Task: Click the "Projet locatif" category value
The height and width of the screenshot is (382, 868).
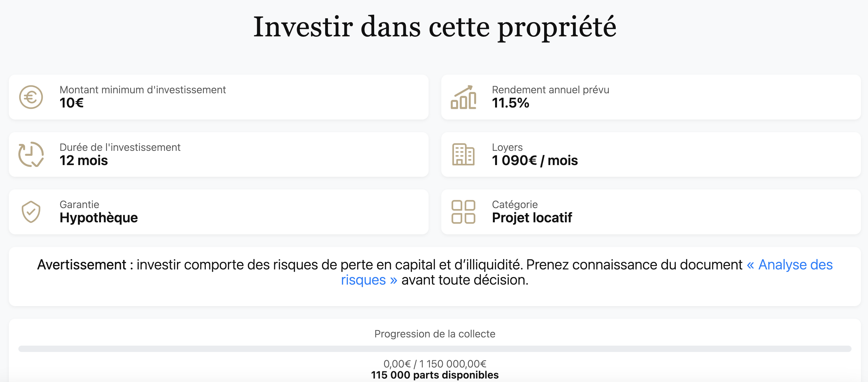Action: click(x=532, y=218)
